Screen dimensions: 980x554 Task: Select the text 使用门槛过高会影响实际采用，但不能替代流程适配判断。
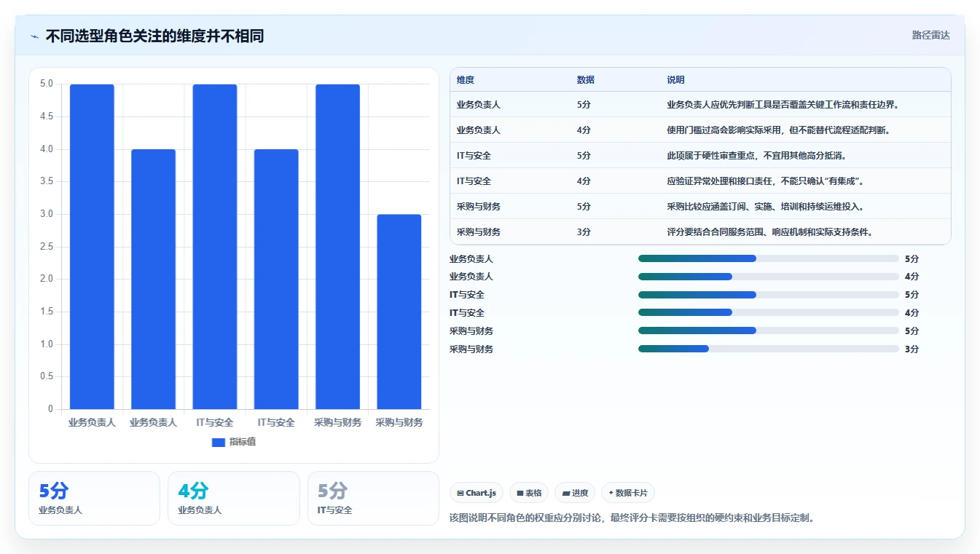[779, 130]
